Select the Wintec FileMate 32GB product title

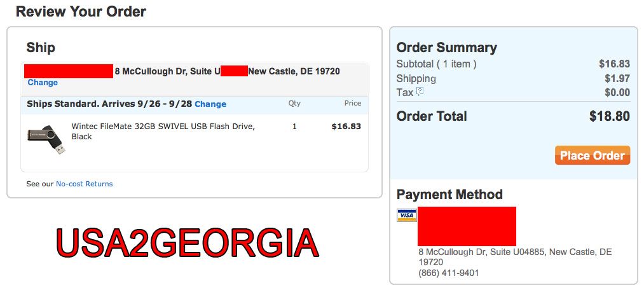tap(163, 132)
